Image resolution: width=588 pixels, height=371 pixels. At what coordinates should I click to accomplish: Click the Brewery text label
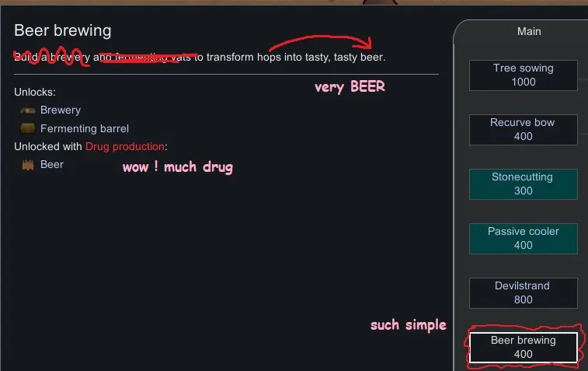[x=61, y=110]
